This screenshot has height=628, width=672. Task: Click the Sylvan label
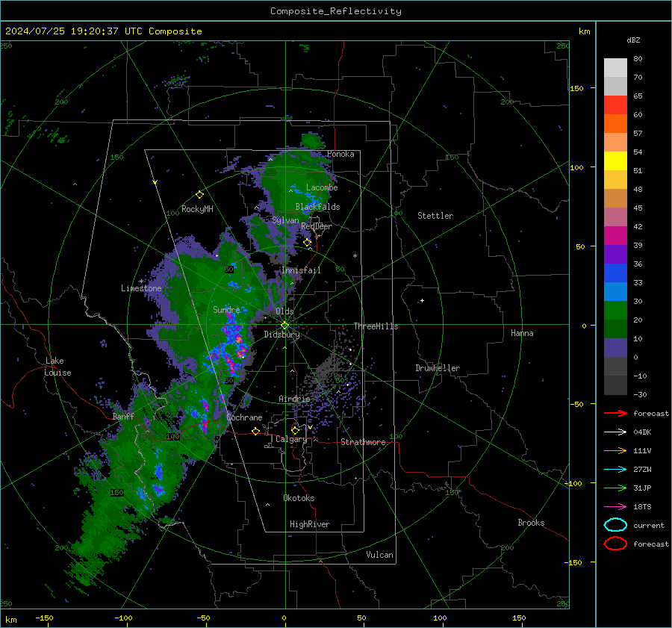pyautogui.click(x=285, y=220)
